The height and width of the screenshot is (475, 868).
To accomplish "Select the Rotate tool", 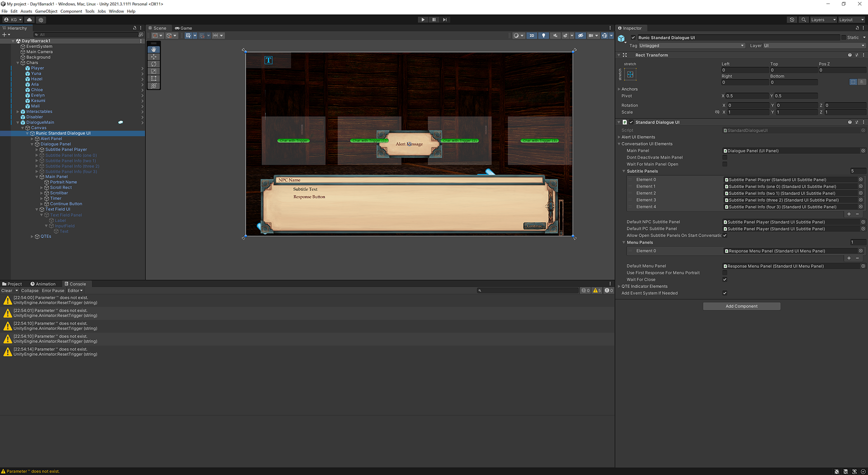I will click(154, 64).
